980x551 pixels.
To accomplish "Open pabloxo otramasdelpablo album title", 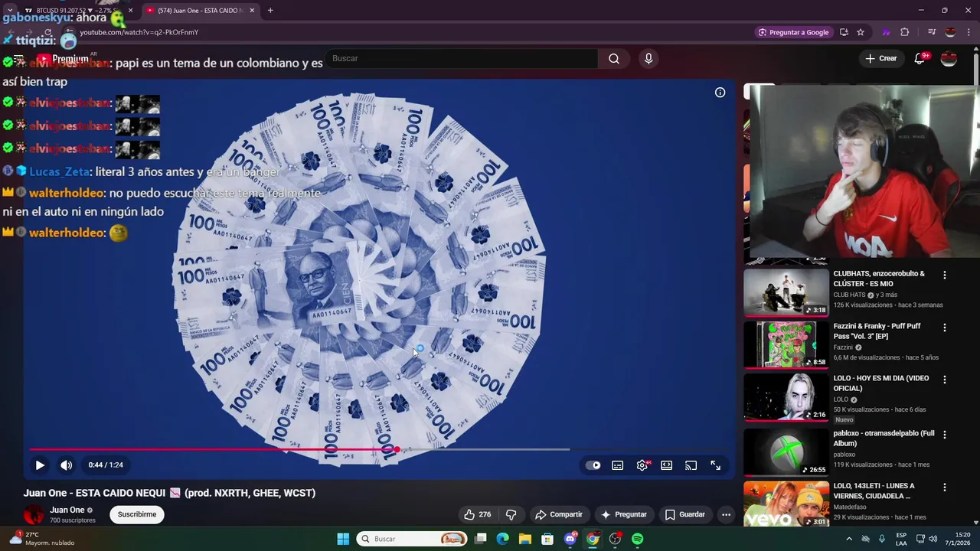I will (884, 439).
